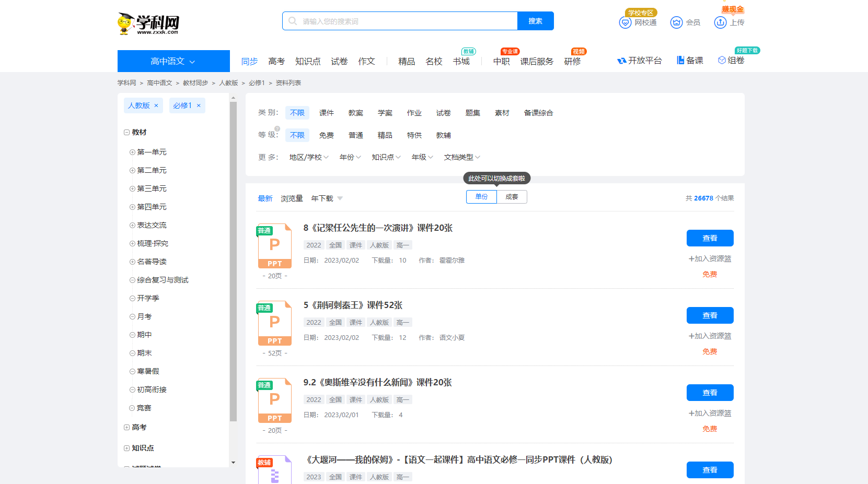Select the 课件 category filter
This screenshot has width=868, height=484.
tap(326, 112)
